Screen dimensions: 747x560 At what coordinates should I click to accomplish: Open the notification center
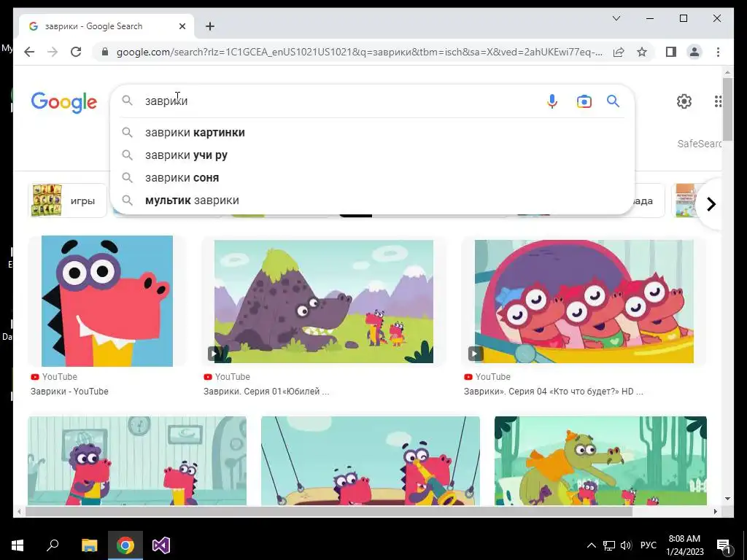[x=724, y=545]
